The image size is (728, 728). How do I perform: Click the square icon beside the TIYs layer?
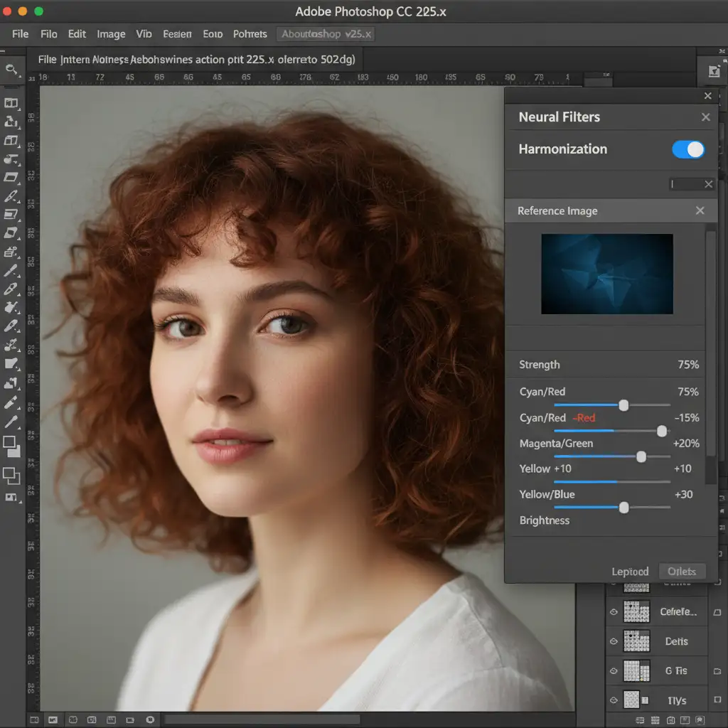tap(717, 701)
